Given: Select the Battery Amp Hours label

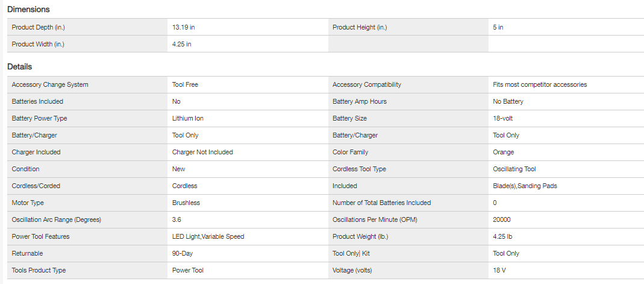Looking at the screenshot, I should coord(360,101).
